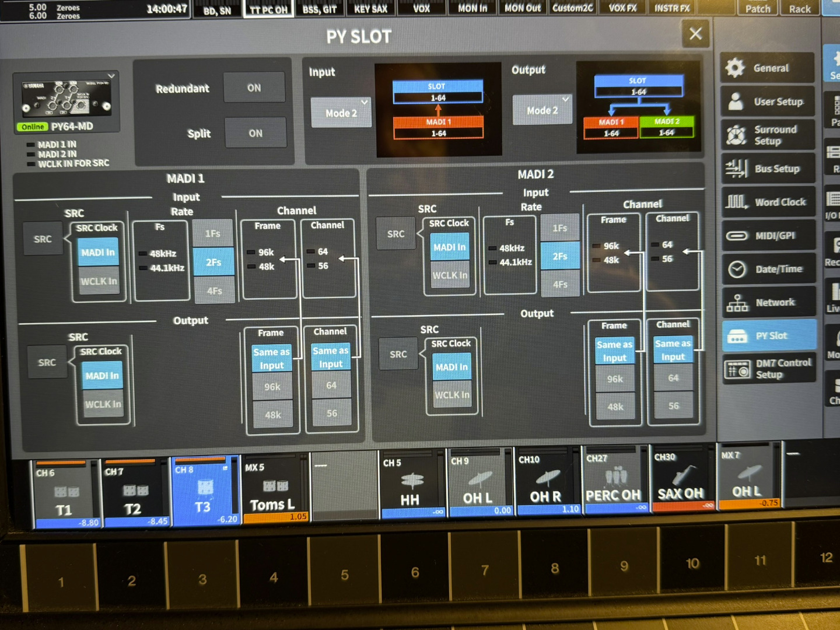Switch to MON In tab
Viewport: 840px width, 630px height.
coord(473,8)
